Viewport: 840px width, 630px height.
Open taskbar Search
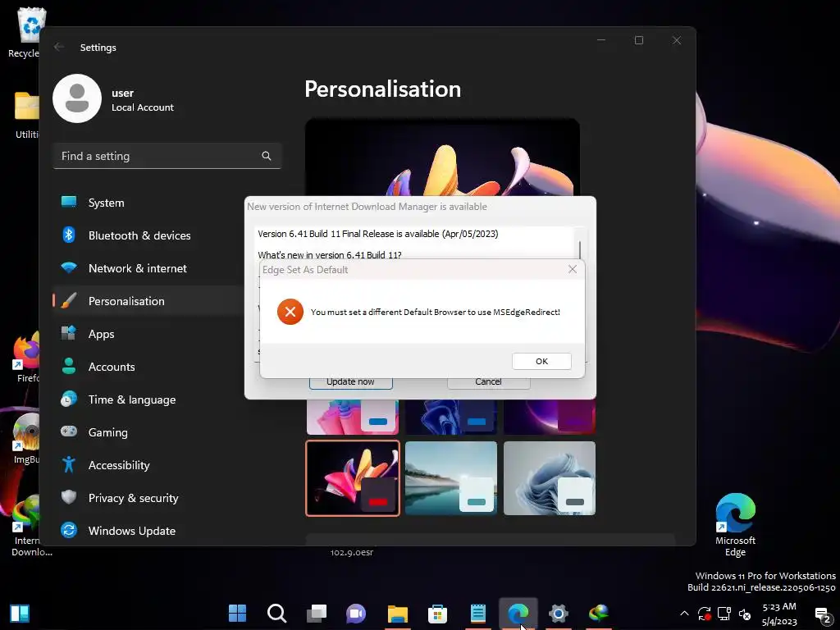pyautogui.click(x=277, y=614)
